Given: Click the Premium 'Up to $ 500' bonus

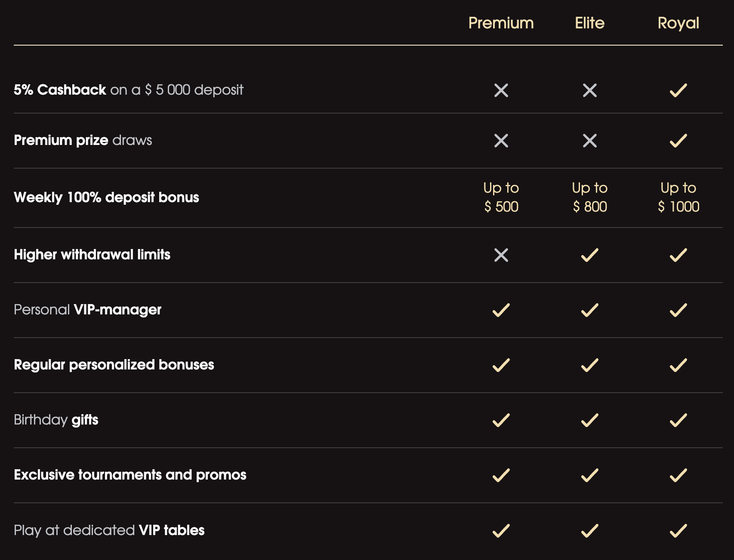Looking at the screenshot, I should tap(501, 197).
